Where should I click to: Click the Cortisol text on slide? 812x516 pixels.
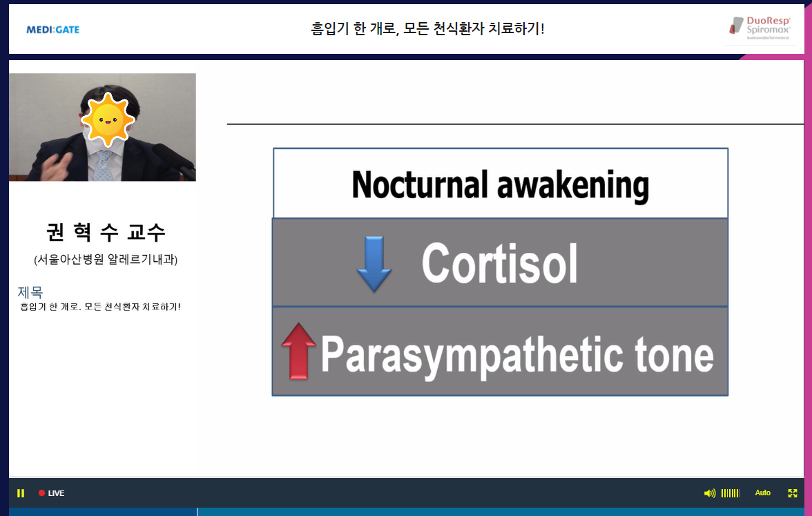(499, 264)
